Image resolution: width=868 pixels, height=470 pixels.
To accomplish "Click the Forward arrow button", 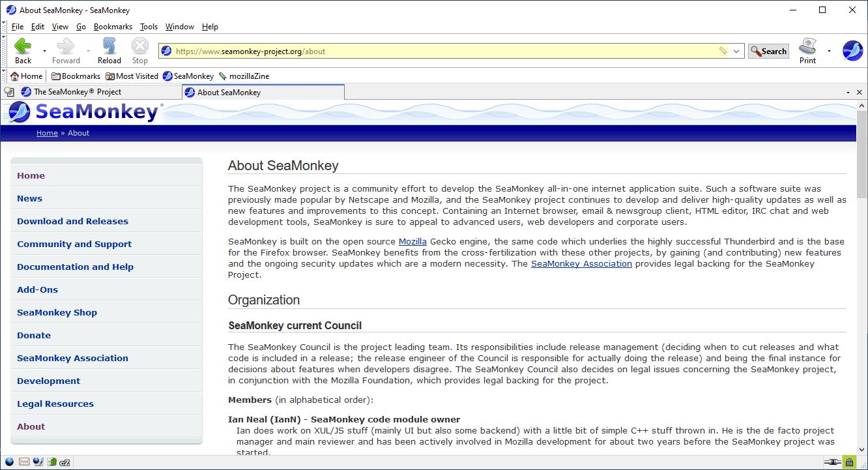I will tap(66, 51).
